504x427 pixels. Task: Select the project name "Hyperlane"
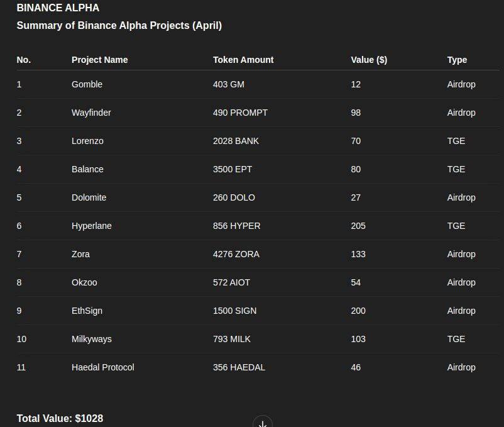(x=92, y=226)
